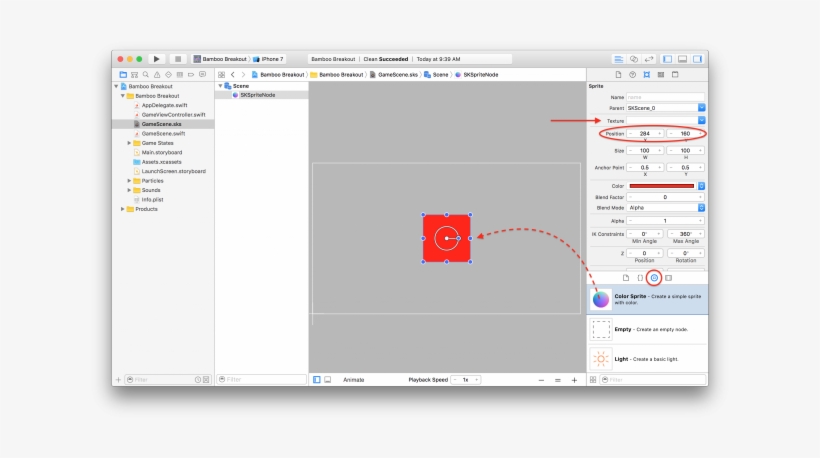Viewport: 820px width, 458px height.
Task: Open the Find navigator magnifier icon
Action: pos(145,74)
